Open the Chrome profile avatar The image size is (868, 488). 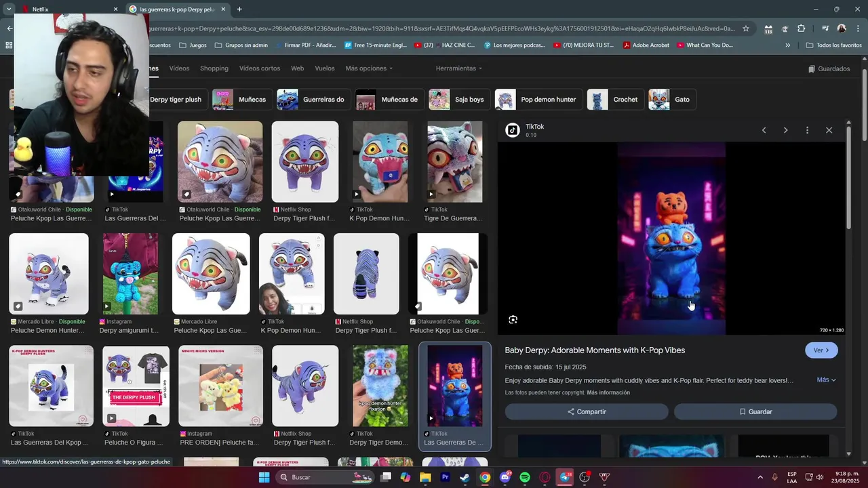coord(842,28)
